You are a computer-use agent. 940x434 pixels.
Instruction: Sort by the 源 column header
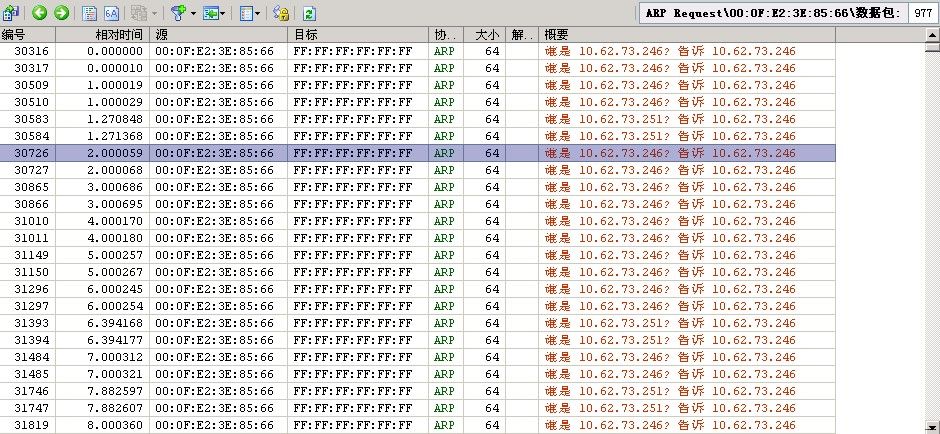218,35
